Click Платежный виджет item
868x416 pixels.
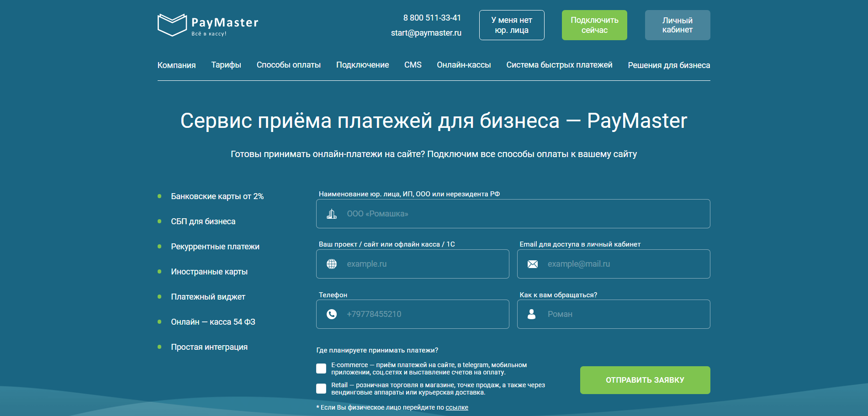coord(208,297)
